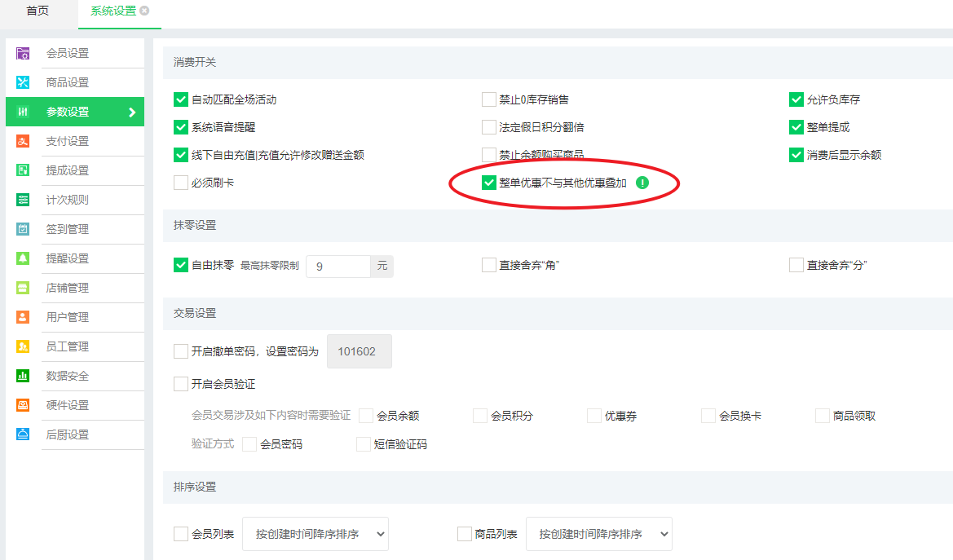
Task: Click green info icon beside 整单优惠不与其他优惠叠加
Action: click(642, 183)
